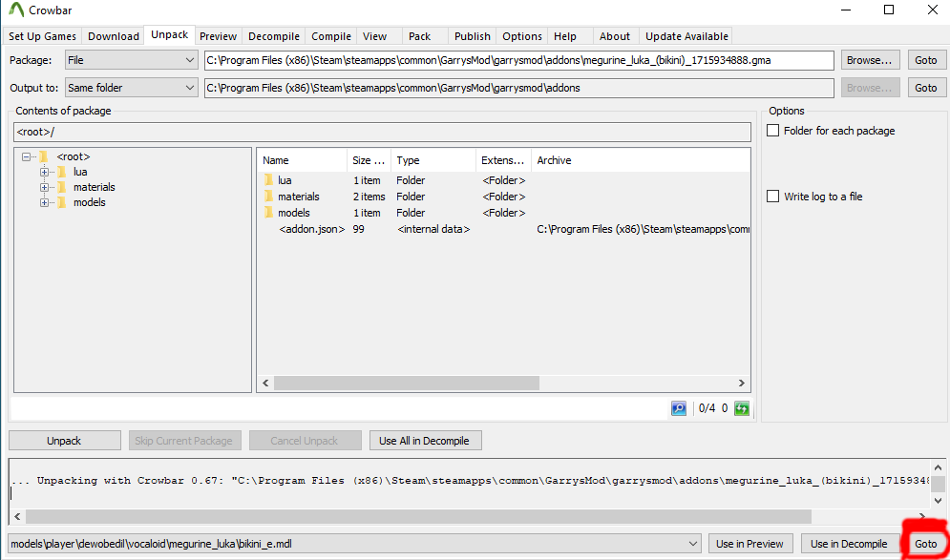Click the file list scroll right arrow
The height and width of the screenshot is (560, 950).
(x=742, y=384)
